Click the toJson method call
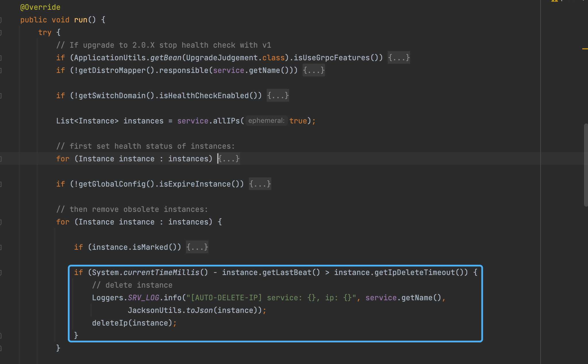This screenshot has width=588, height=364. pyautogui.click(x=199, y=310)
